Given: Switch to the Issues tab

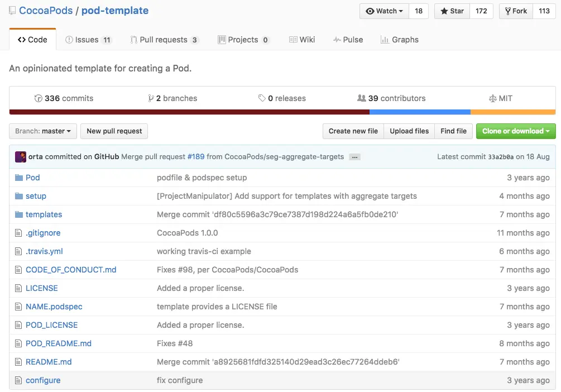Looking at the screenshot, I should pos(88,40).
